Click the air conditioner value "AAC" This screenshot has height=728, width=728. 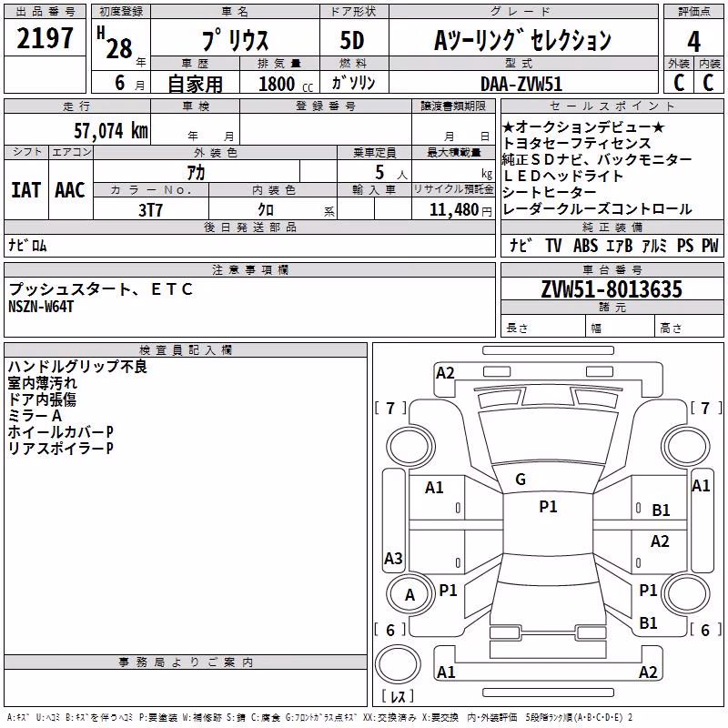point(70,190)
